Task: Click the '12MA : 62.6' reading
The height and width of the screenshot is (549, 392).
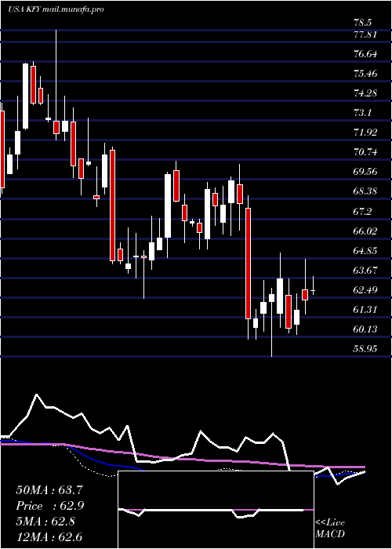Action: [49, 536]
